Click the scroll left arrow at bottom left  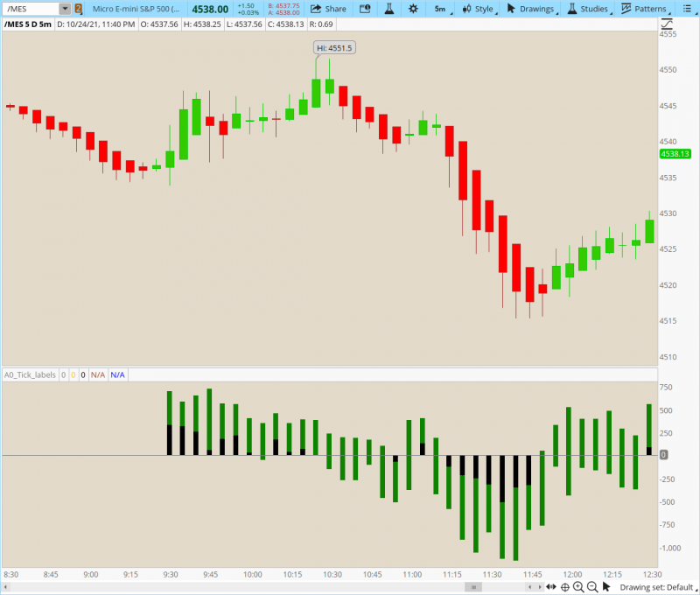(x=5, y=587)
